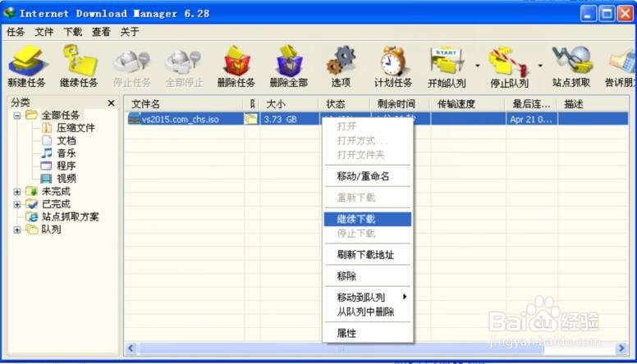637x364 pixels.
Task: Click the 3.73 GB size cell
Action: 280,120
